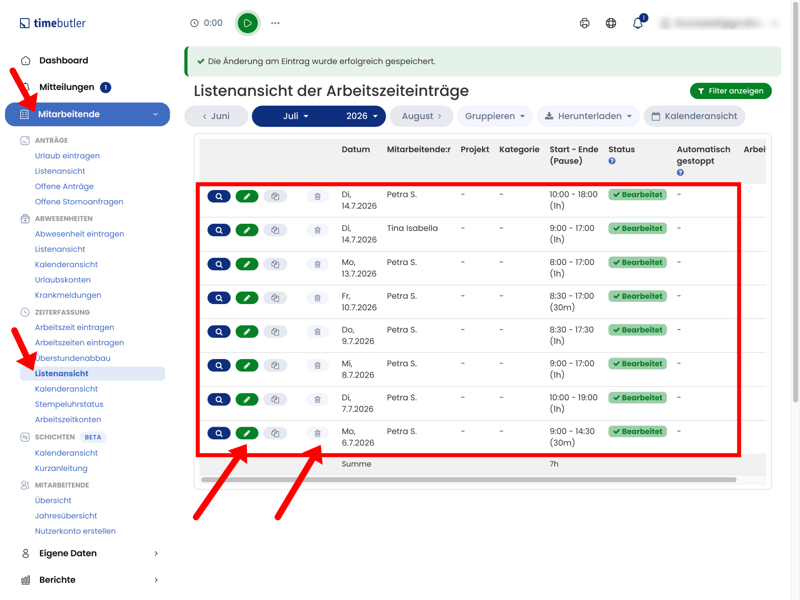This screenshot has width=800, height=600.
Task: Open the 2026 year dropdown
Action: pos(361,116)
